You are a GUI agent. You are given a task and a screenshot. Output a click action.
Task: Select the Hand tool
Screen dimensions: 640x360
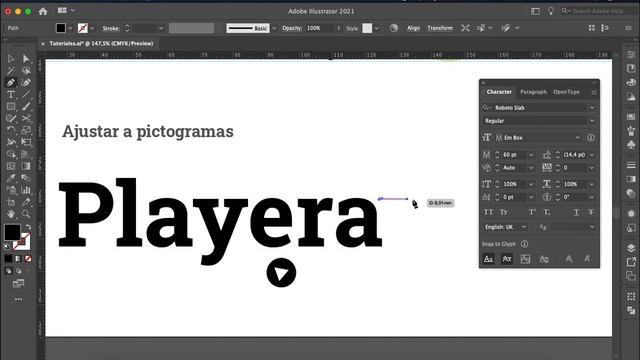[11, 214]
